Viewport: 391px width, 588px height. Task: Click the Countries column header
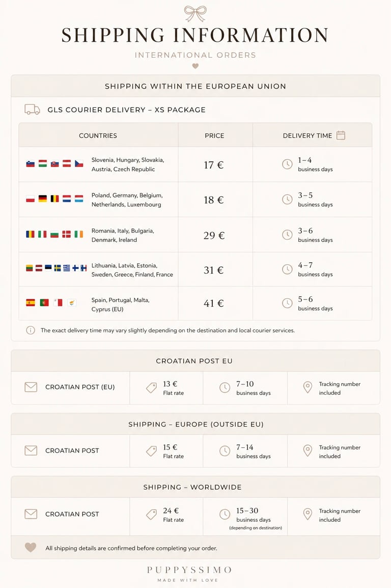point(98,135)
